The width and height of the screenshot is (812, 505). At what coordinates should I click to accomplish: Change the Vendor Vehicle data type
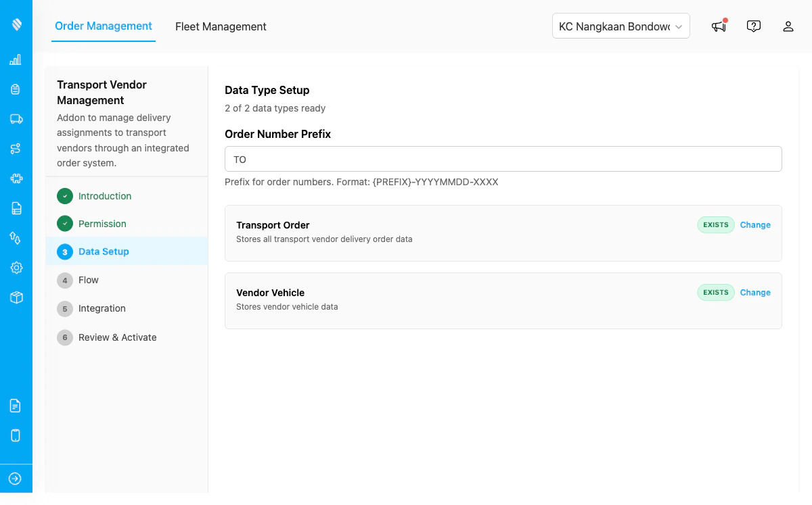tap(755, 292)
